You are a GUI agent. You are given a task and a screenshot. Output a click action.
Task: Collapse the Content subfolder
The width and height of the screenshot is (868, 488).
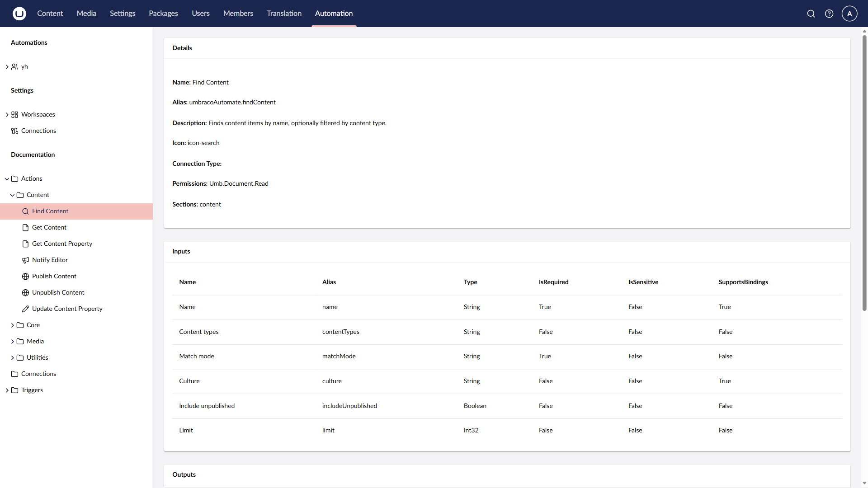pyautogui.click(x=12, y=195)
